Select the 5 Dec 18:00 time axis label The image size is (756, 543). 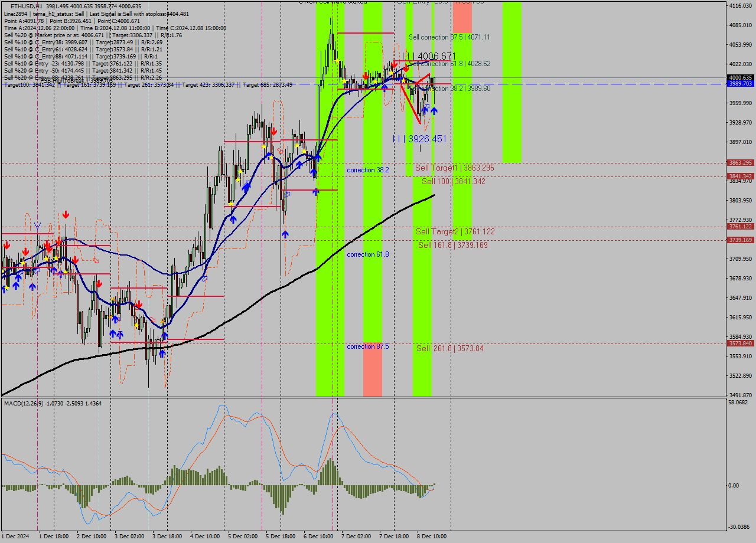tap(281, 537)
